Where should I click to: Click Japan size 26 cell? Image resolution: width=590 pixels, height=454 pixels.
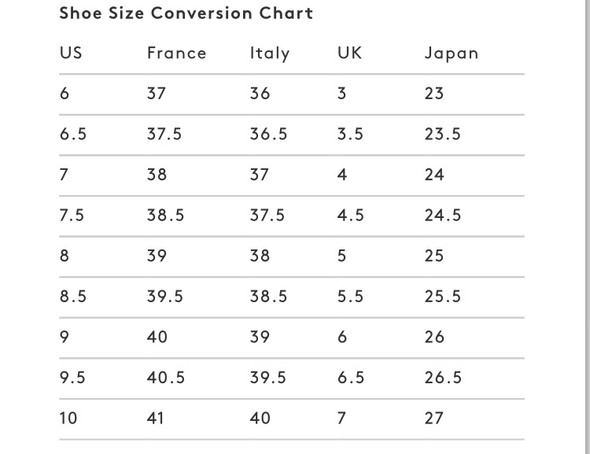click(434, 337)
